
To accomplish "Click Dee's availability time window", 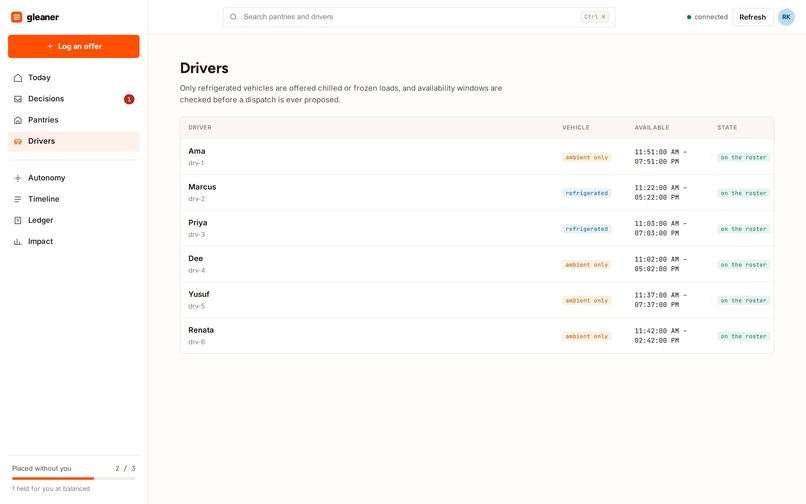I will [661, 264].
